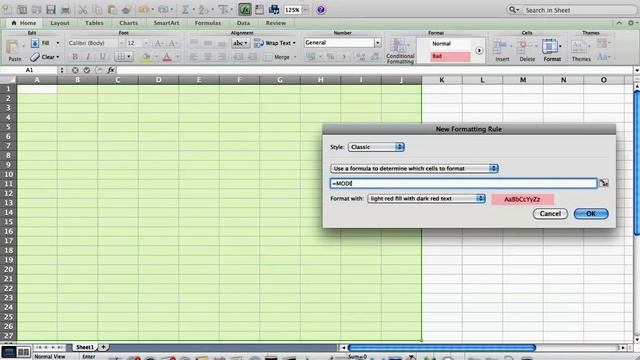
Task: Add a new sheet with plus button
Action: pyautogui.click(x=103, y=347)
